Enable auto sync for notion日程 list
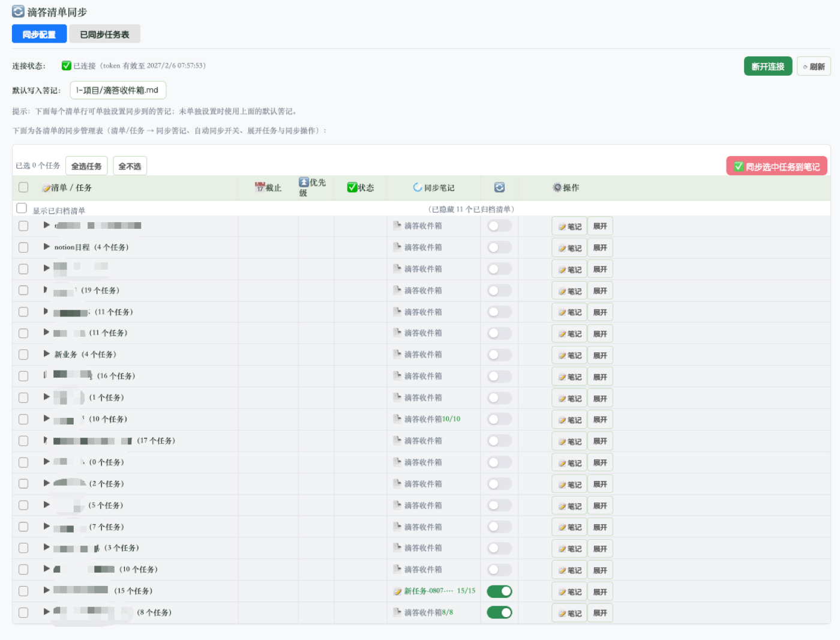Image resolution: width=840 pixels, height=640 pixels. point(499,247)
